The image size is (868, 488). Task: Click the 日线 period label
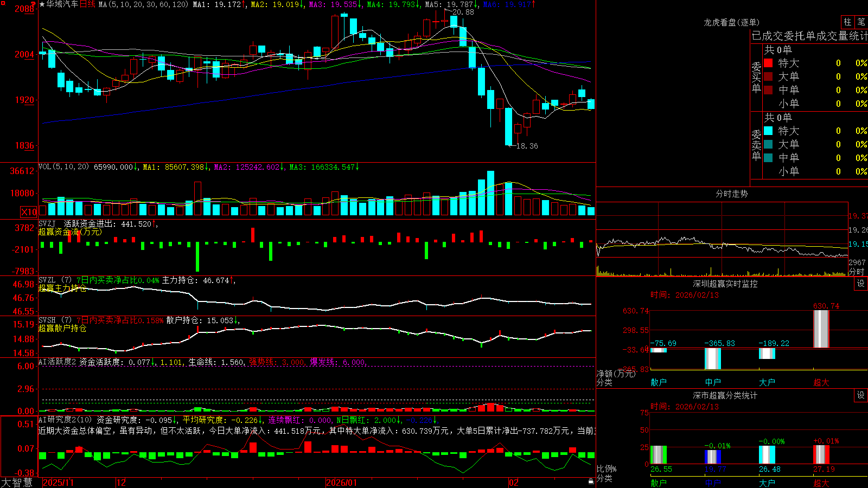pos(87,4)
